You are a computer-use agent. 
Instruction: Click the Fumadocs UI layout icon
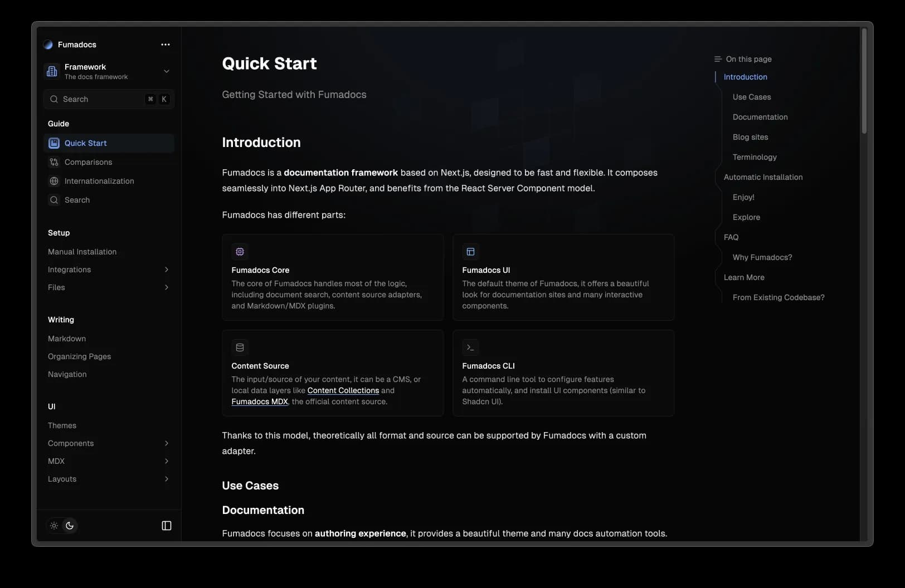(x=470, y=252)
